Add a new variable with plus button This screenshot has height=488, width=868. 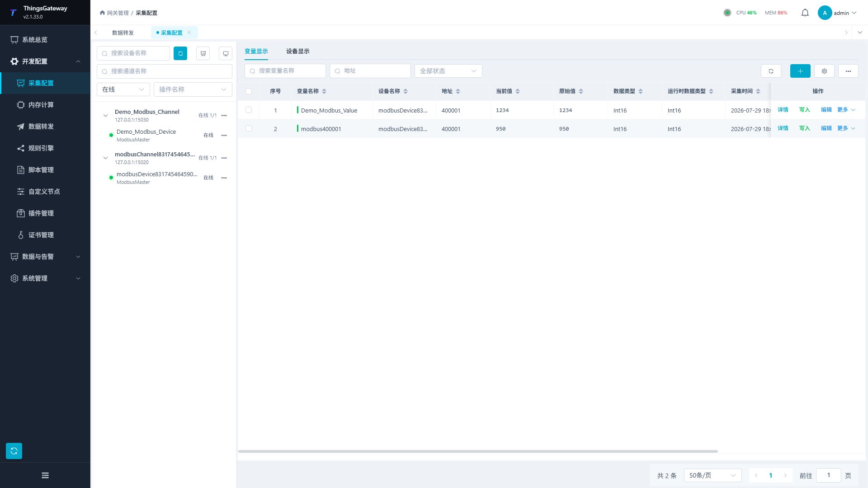click(x=800, y=71)
